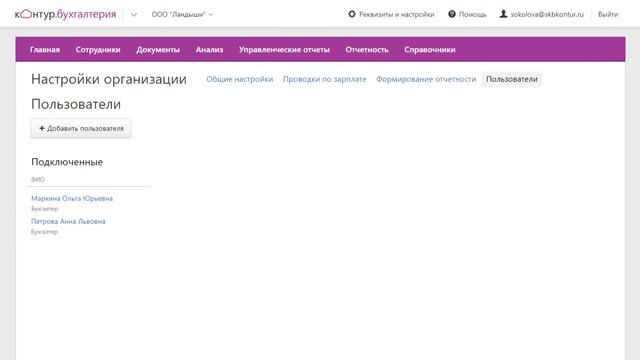640x360 pixels.
Task: Open the Сотрудники menu item
Action: (x=98, y=49)
